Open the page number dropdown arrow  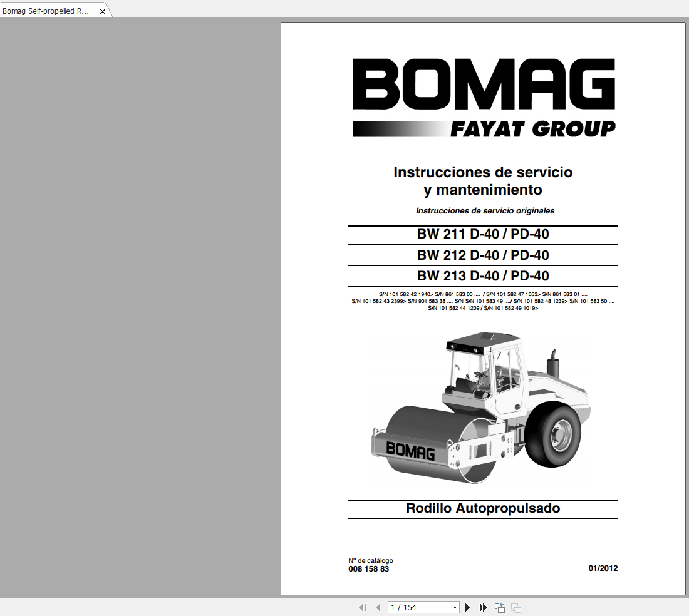click(455, 608)
